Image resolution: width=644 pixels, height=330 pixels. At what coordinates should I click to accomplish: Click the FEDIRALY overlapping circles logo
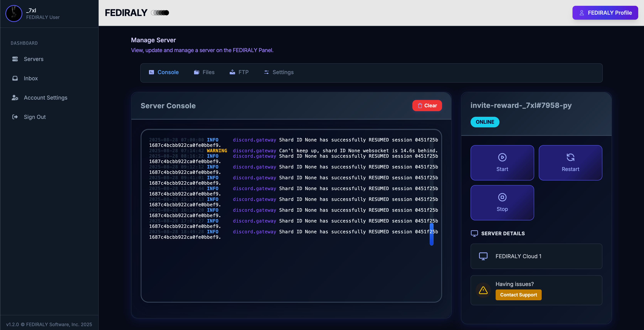tap(160, 13)
